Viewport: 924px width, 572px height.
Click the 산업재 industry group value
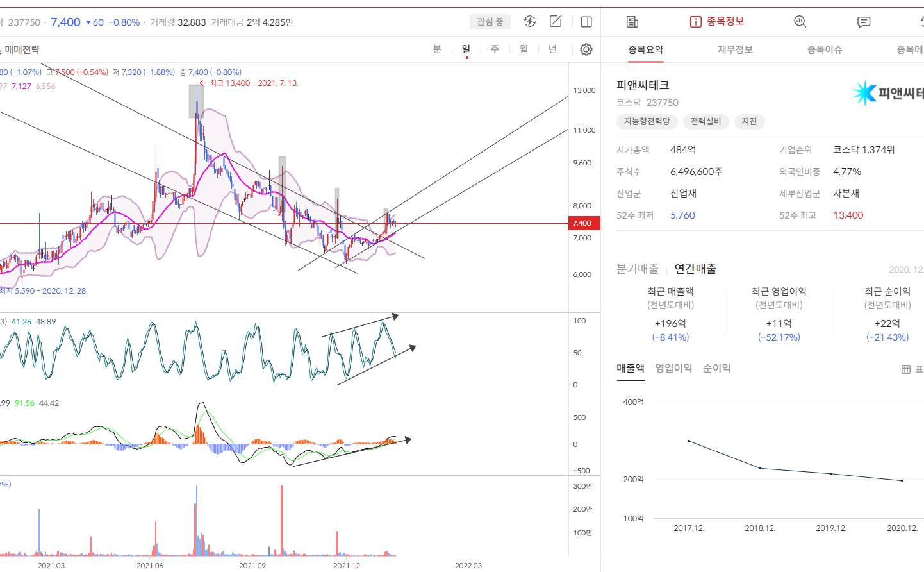(x=683, y=194)
